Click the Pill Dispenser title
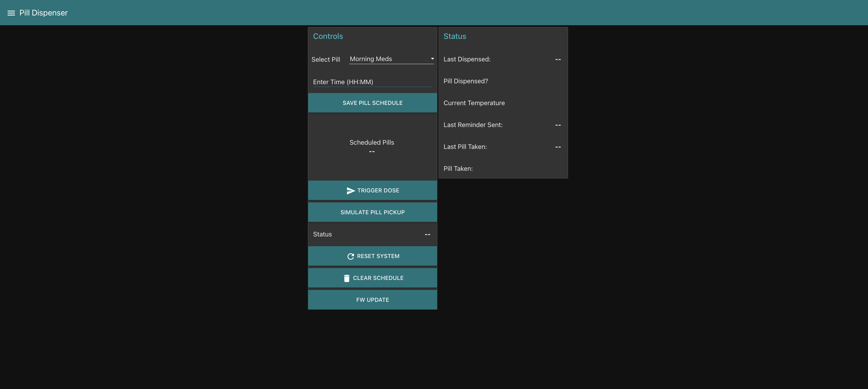868x389 pixels. click(x=43, y=13)
